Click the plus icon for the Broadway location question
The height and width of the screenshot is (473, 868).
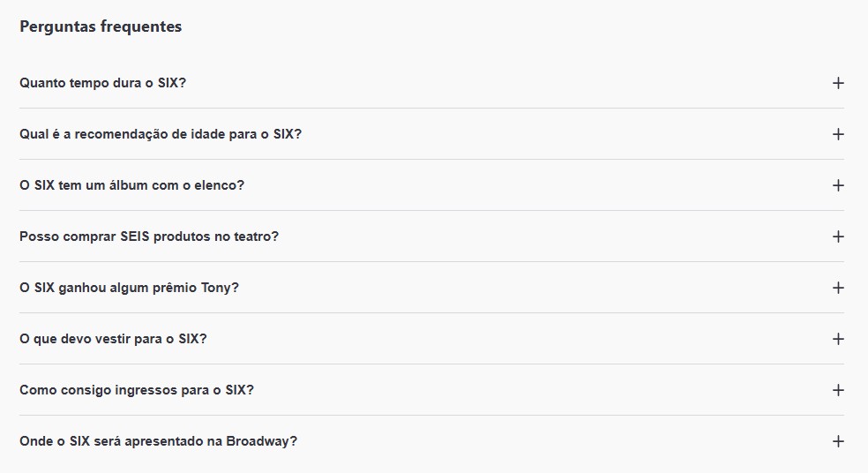838,441
